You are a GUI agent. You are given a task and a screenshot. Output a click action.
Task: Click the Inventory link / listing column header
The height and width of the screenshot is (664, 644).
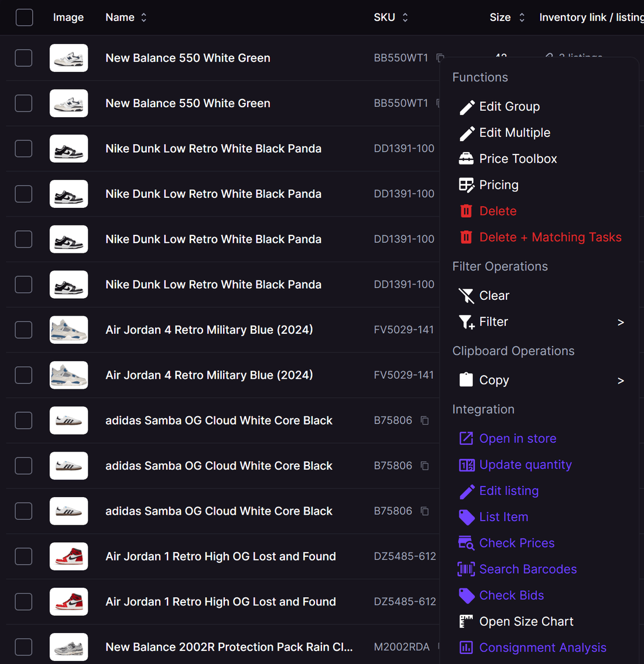click(591, 18)
